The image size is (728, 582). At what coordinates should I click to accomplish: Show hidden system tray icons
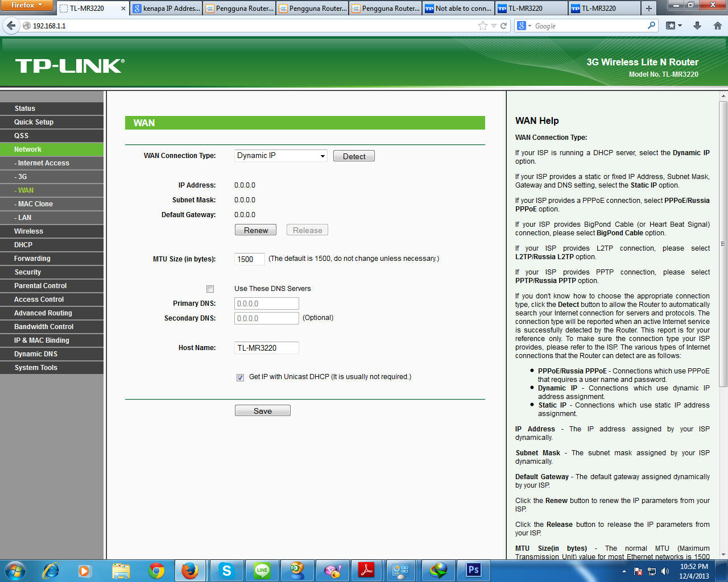click(624, 571)
